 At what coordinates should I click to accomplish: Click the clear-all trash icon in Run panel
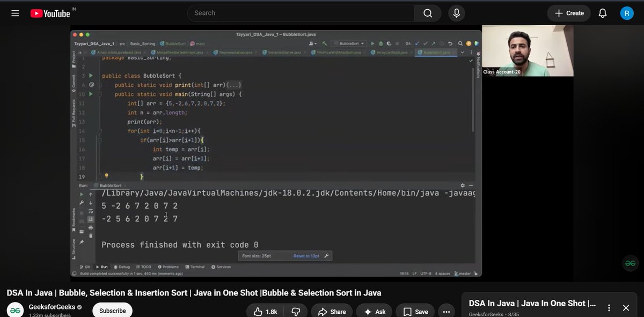pyautogui.click(x=91, y=235)
